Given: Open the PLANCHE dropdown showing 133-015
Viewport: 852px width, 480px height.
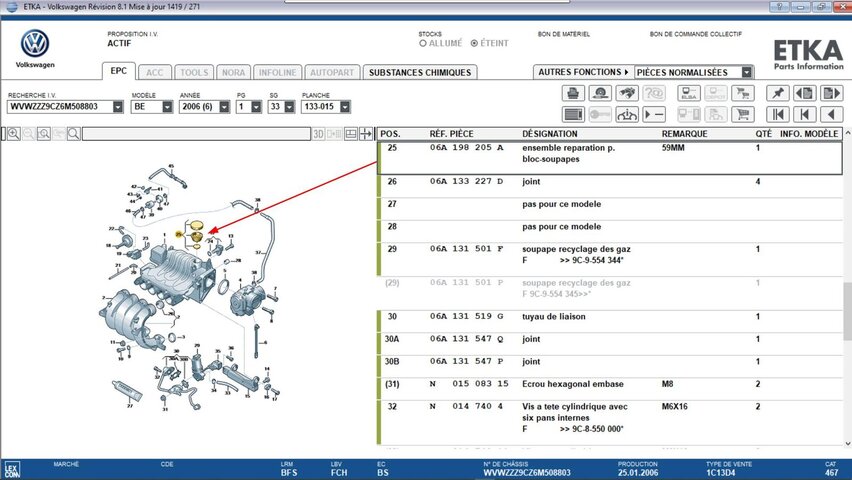Looking at the screenshot, I should pos(345,107).
